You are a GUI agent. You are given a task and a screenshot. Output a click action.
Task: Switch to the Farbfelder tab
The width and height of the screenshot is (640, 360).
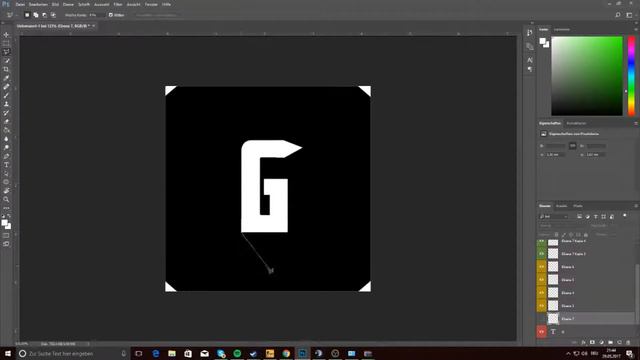point(562,29)
